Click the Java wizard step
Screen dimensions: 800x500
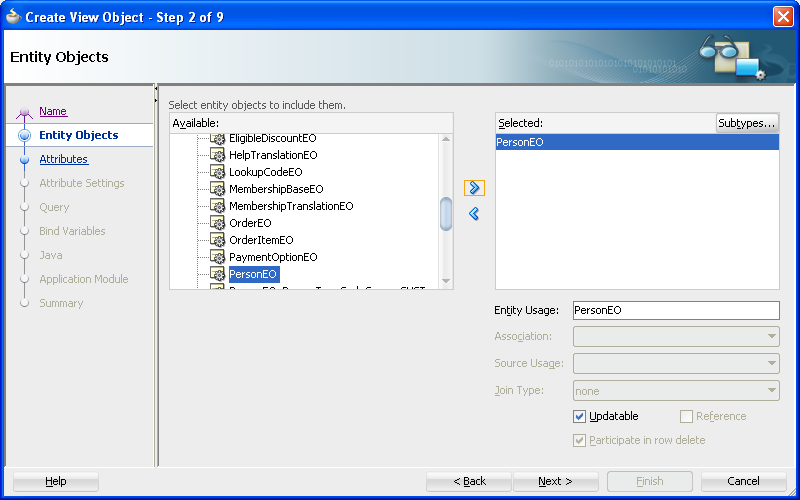(x=51, y=255)
